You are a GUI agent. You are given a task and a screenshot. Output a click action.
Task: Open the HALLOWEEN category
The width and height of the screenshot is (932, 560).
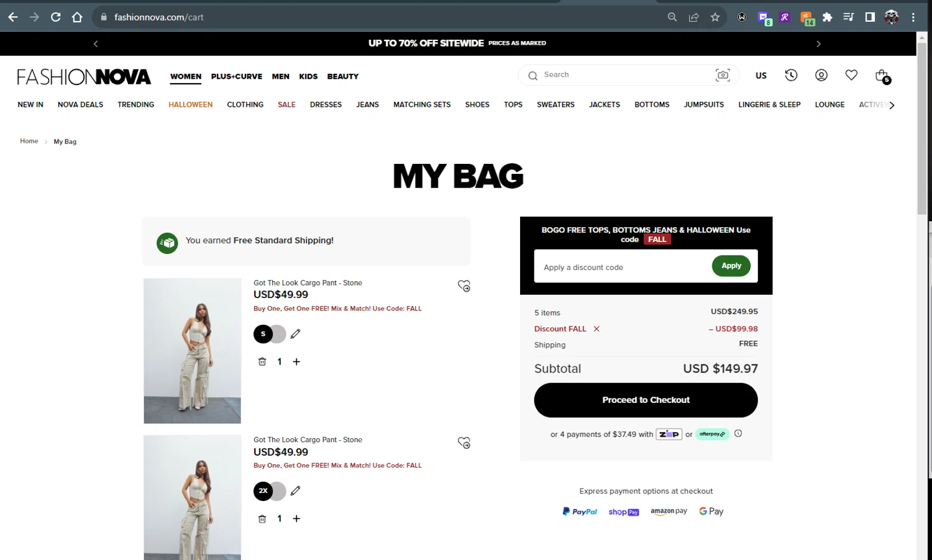click(x=191, y=105)
